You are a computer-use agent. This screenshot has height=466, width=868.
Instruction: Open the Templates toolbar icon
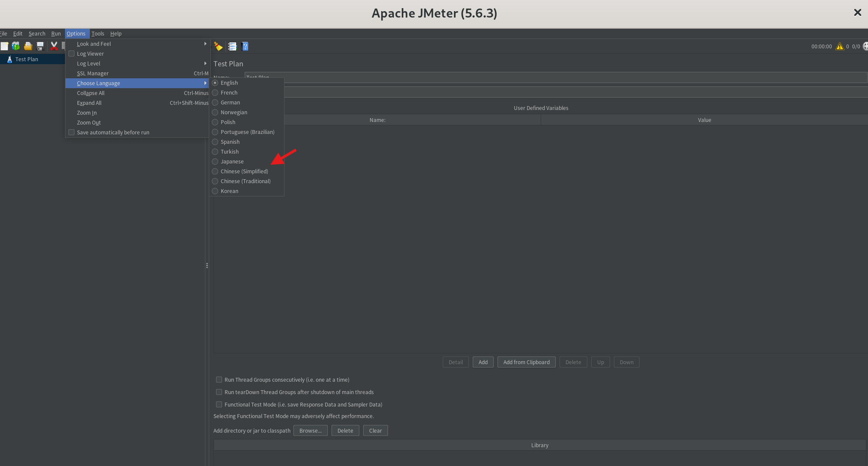[16, 46]
